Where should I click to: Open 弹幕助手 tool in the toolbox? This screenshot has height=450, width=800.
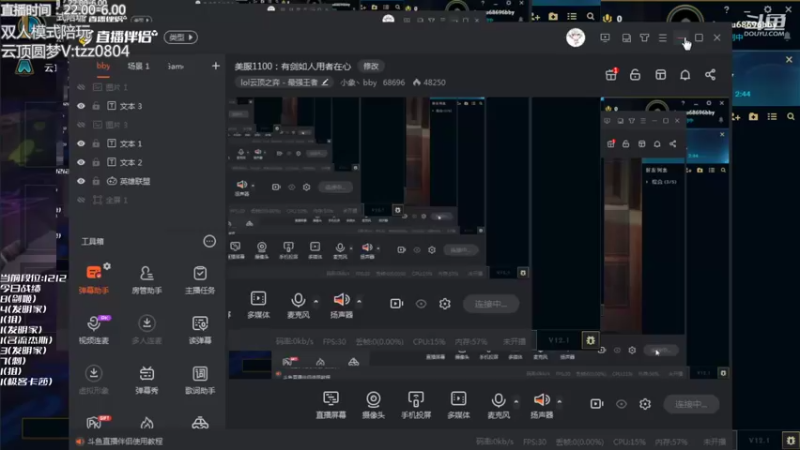[94, 279]
